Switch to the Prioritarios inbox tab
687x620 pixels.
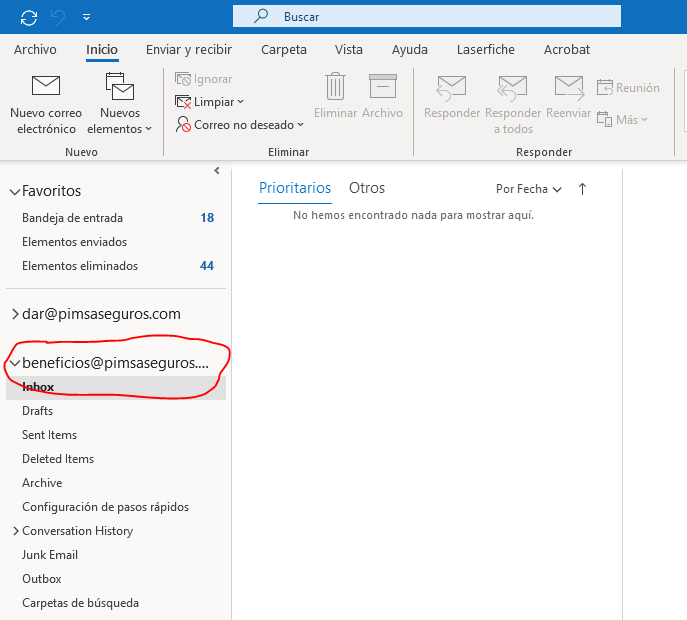coord(295,188)
